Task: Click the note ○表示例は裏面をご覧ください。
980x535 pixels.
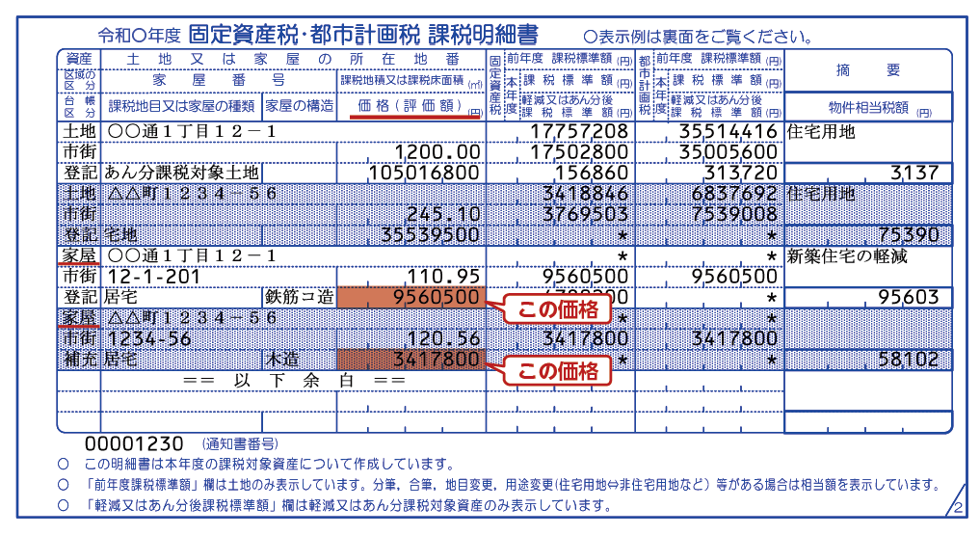Action: click(698, 37)
